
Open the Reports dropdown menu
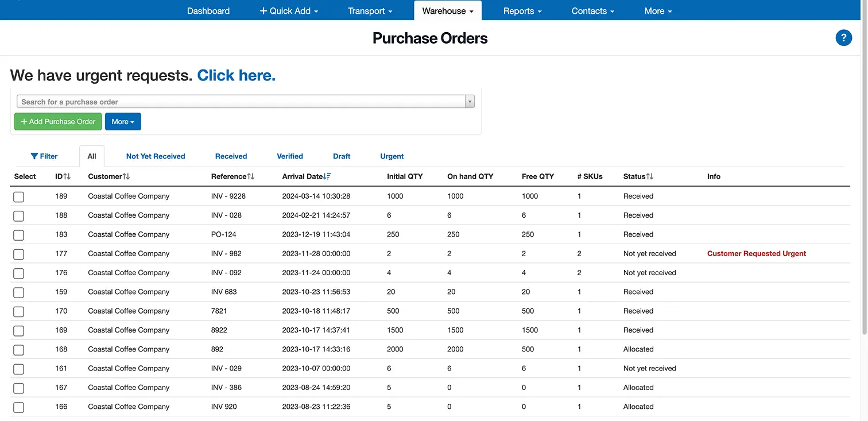pos(521,10)
